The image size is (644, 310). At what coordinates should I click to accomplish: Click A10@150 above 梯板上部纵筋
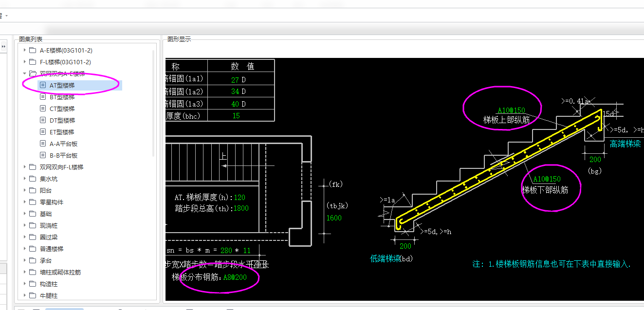click(511, 110)
